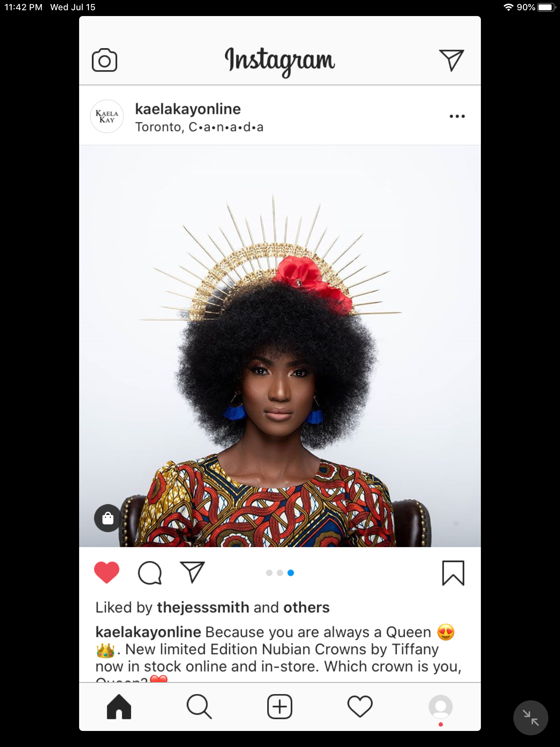
Task: Open kaelakayonline username in post header
Action: (x=188, y=109)
